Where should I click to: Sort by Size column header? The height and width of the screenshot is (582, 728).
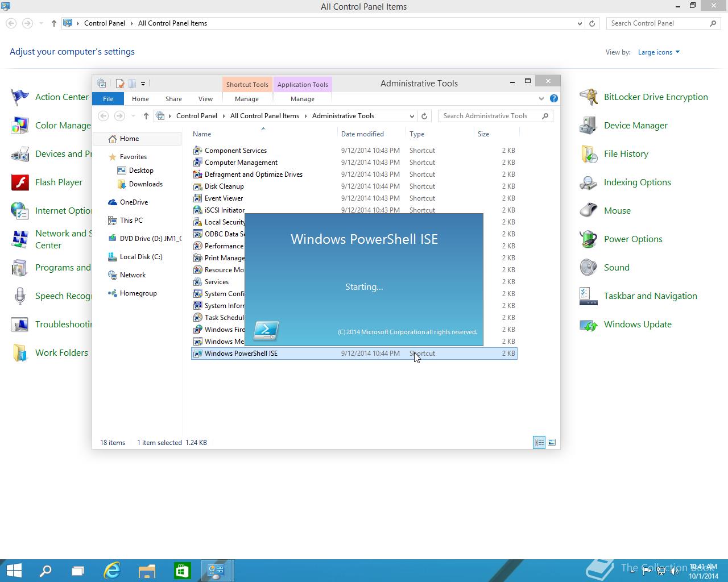[497, 134]
